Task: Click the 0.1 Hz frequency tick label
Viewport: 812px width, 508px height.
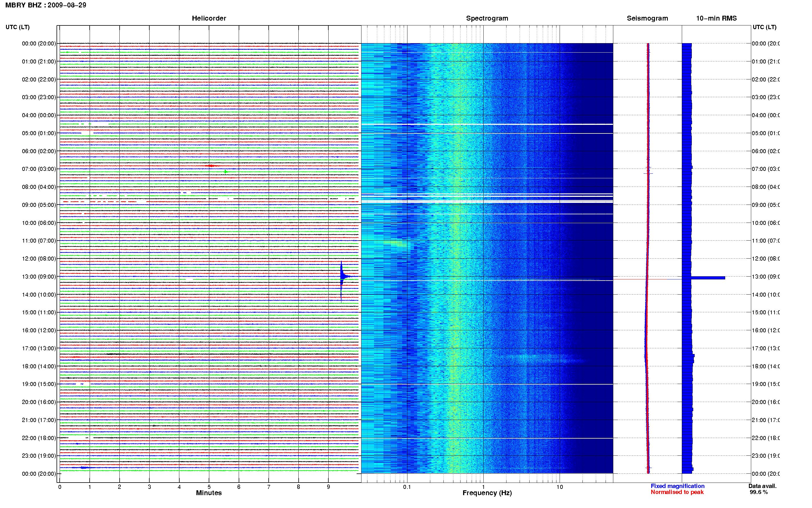Action: click(x=407, y=487)
